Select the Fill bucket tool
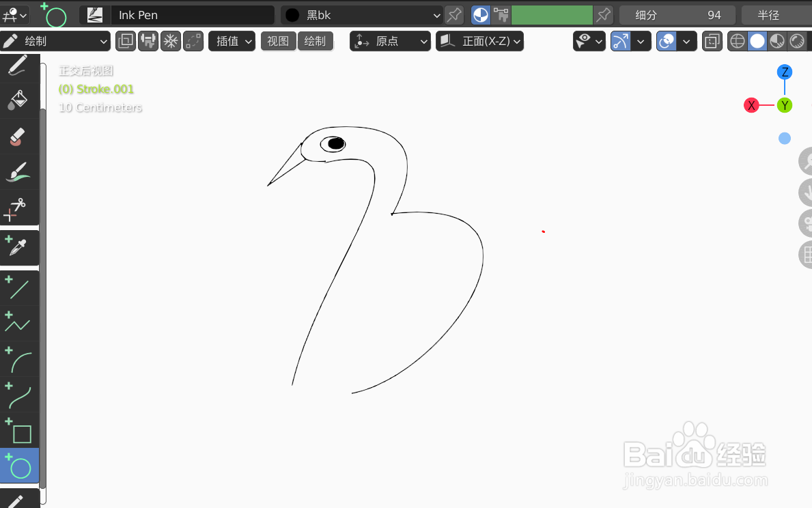The image size is (812, 508). pos(19,101)
